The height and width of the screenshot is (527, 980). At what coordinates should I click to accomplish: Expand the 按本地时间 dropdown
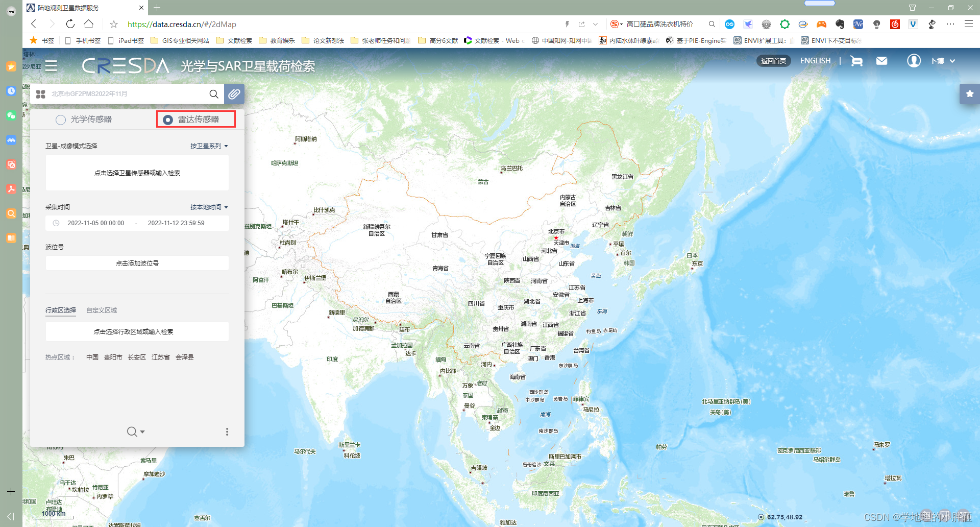pyautogui.click(x=209, y=207)
